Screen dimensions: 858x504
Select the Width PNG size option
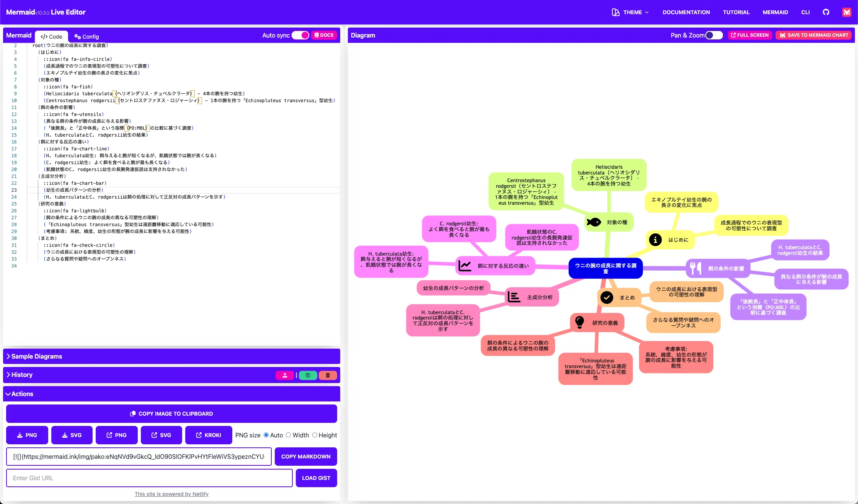pos(289,435)
